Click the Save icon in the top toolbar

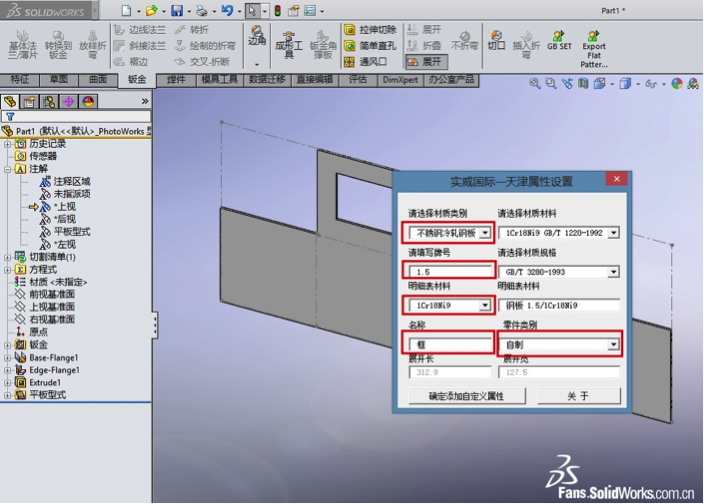tap(176, 10)
